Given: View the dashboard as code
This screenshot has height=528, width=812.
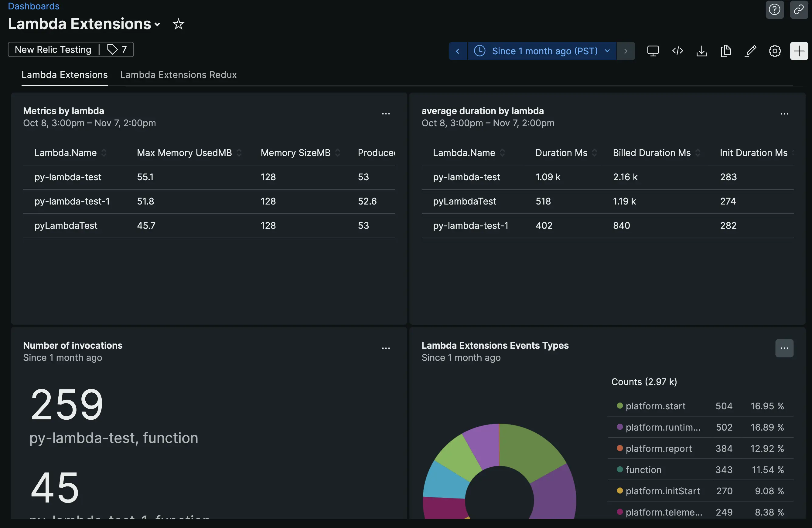Looking at the screenshot, I should point(677,51).
